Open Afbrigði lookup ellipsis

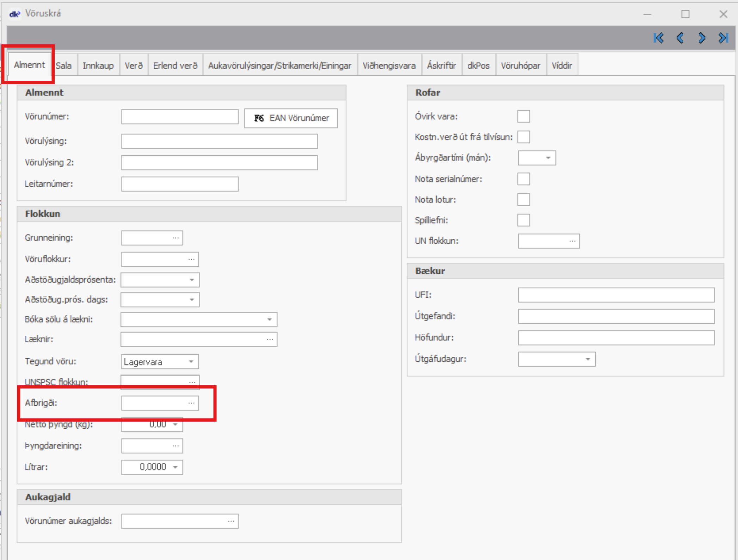191,403
